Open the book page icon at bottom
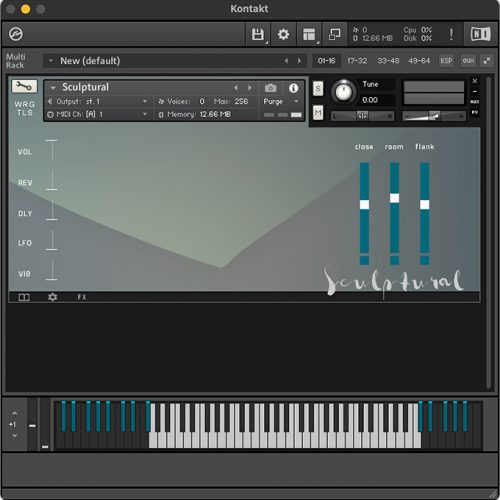This screenshot has width=500, height=500. 24,297
